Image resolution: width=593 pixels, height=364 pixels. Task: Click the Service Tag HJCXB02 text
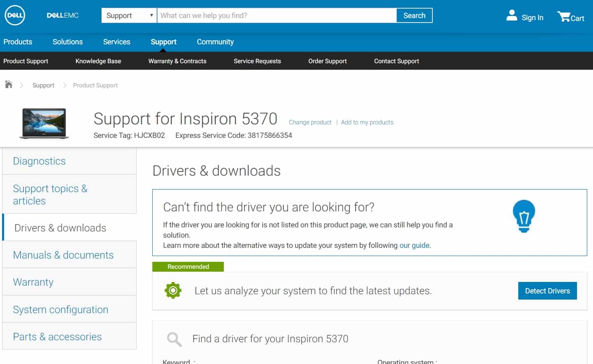(x=129, y=135)
